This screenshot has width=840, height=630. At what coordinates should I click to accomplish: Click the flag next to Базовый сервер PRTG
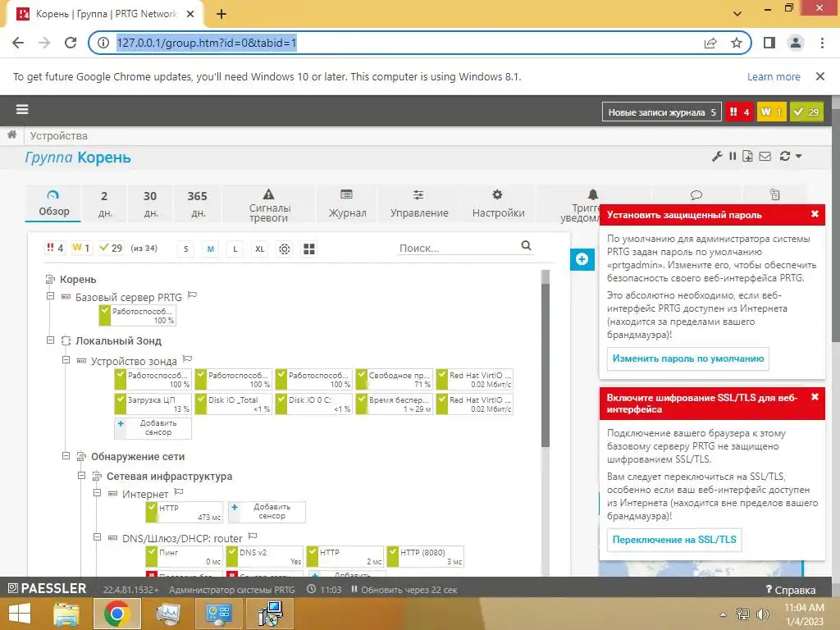tap(192, 294)
